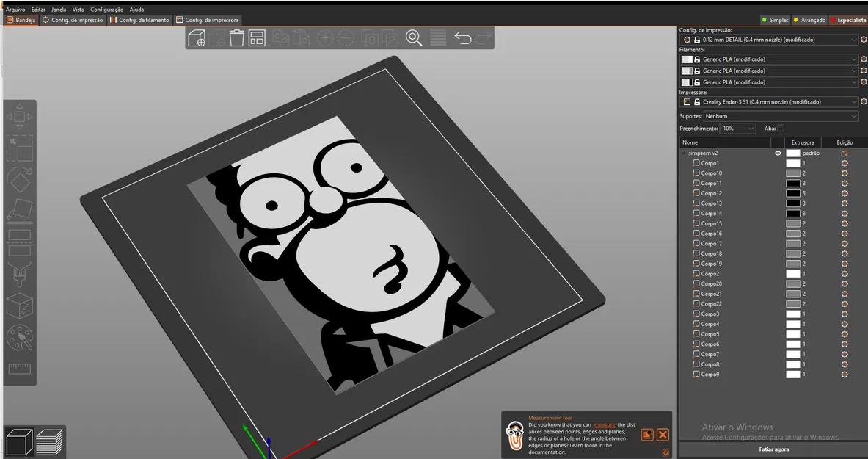The image size is (868, 459).
Task: Click the Corpo11 black extruder swatch
Action: pos(793,184)
